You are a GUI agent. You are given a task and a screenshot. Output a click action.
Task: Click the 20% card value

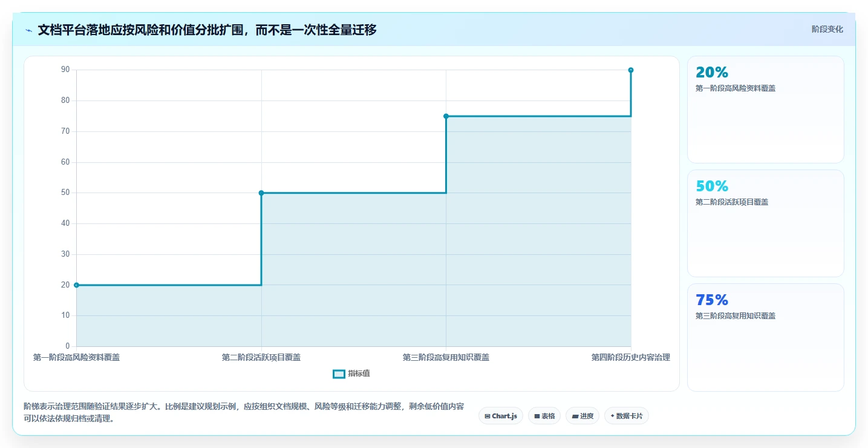pyautogui.click(x=712, y=73)
